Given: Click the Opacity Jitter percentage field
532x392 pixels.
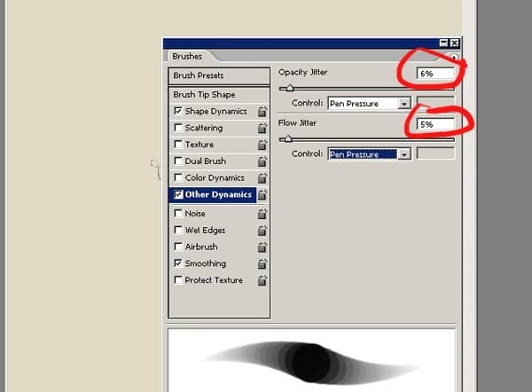Looking at the screenshot, I should click(435, 74).
